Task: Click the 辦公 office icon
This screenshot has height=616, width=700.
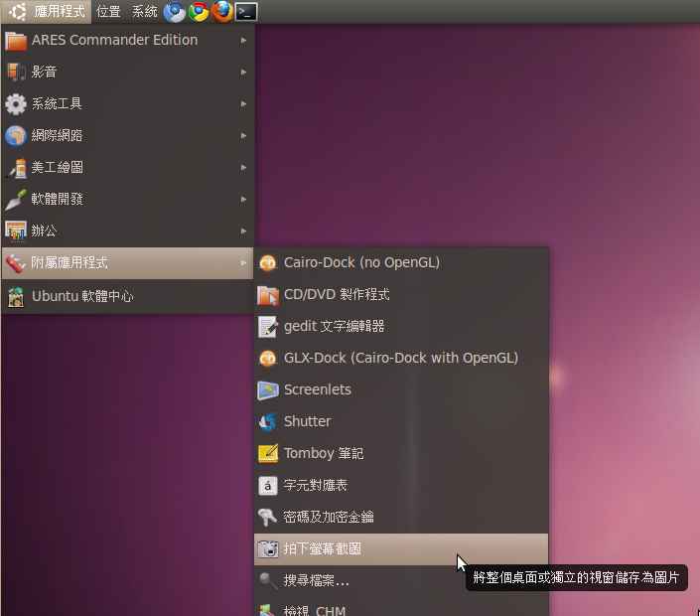Action: pyautogui.click(x=16, y=231)
